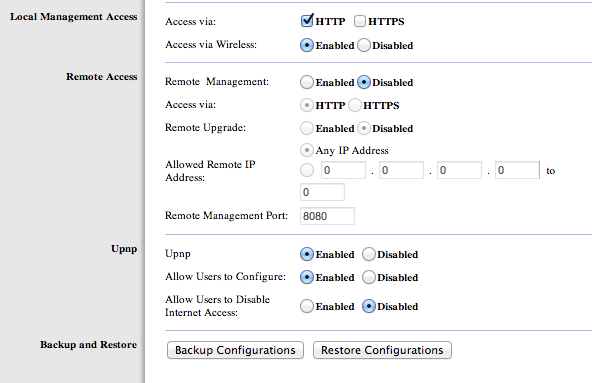Click the fourth IP address octet field
Screen dimensions: 592x383
pyautogui.click(x=518, y=170)
